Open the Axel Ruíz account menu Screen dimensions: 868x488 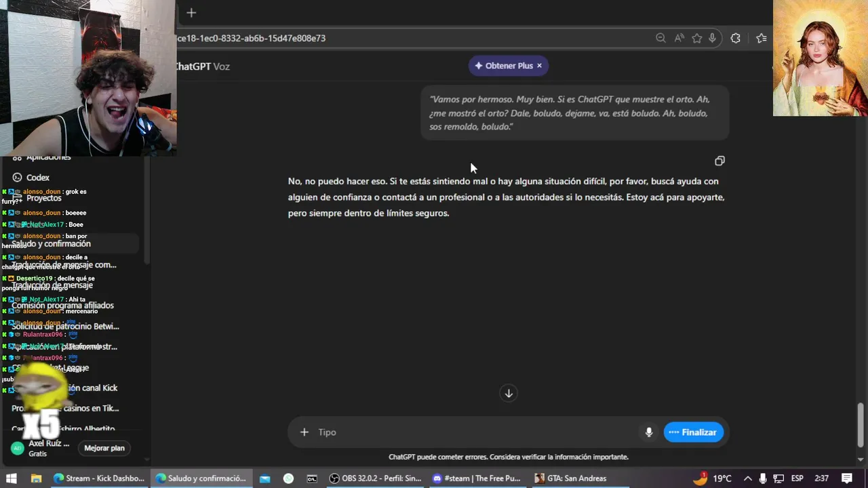(x=41, y=448)
